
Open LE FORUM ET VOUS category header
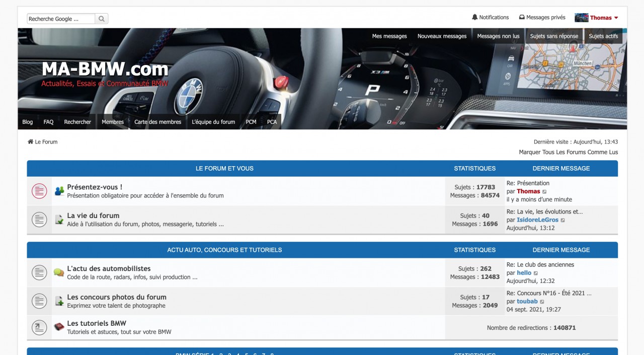[x=224, y=168]
